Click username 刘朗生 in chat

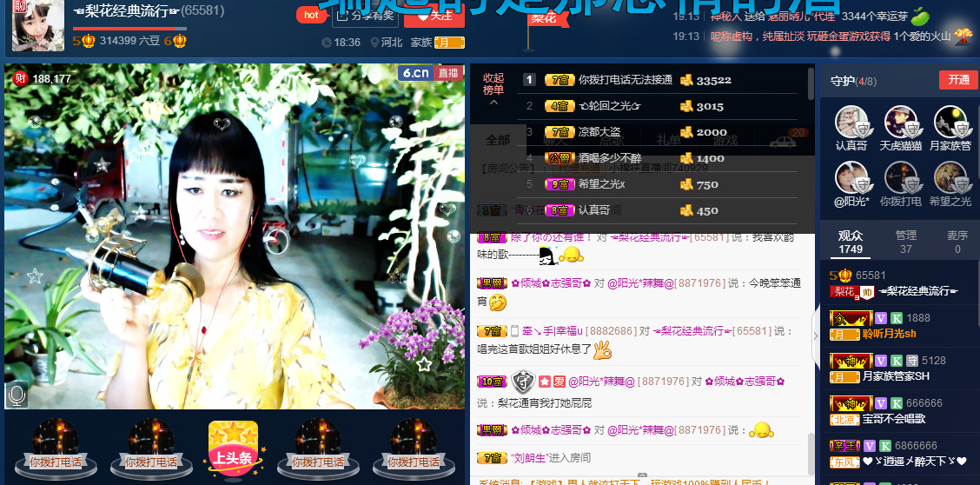[x=529, y=457]
